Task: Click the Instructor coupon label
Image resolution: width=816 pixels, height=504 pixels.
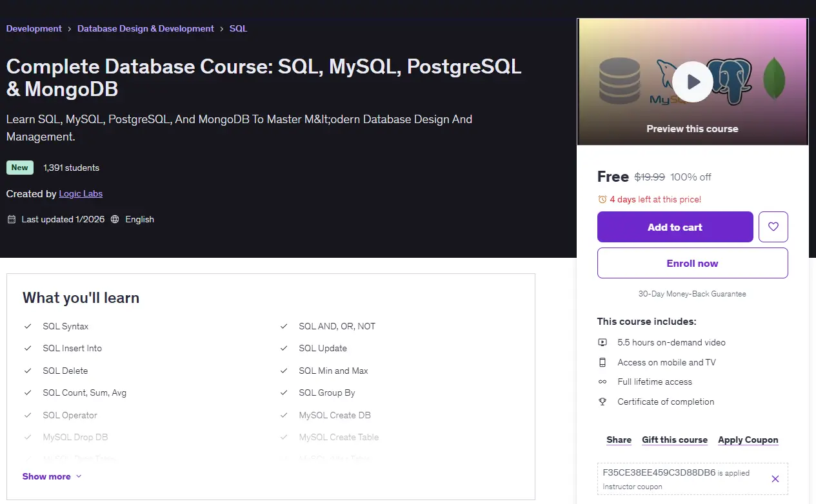Action: pyautogui.click(x=632, y=487)
